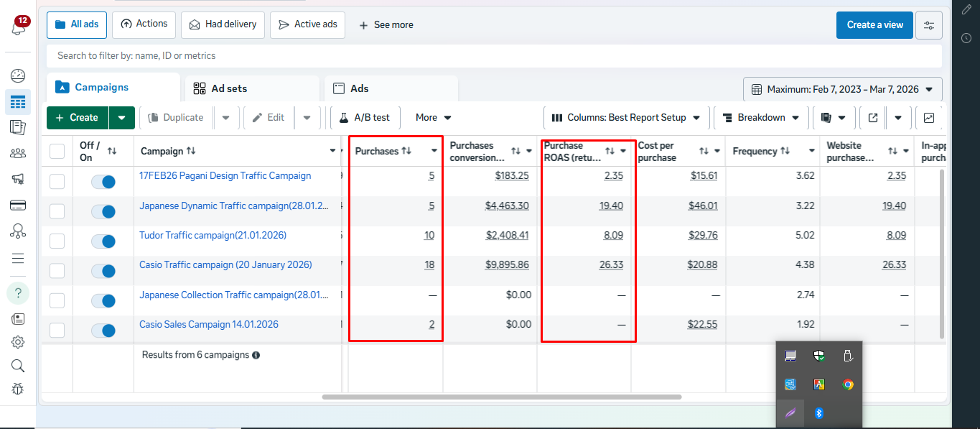Show charts using the graph icon

tap(929, 118)
